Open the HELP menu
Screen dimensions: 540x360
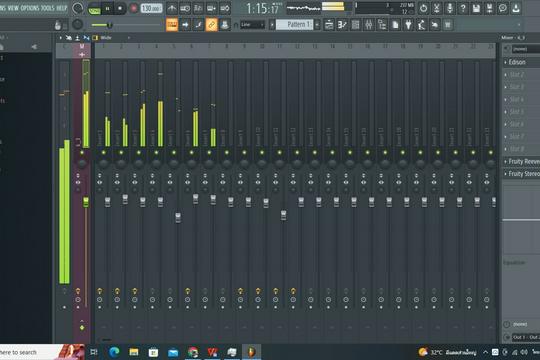click(62, 8)
